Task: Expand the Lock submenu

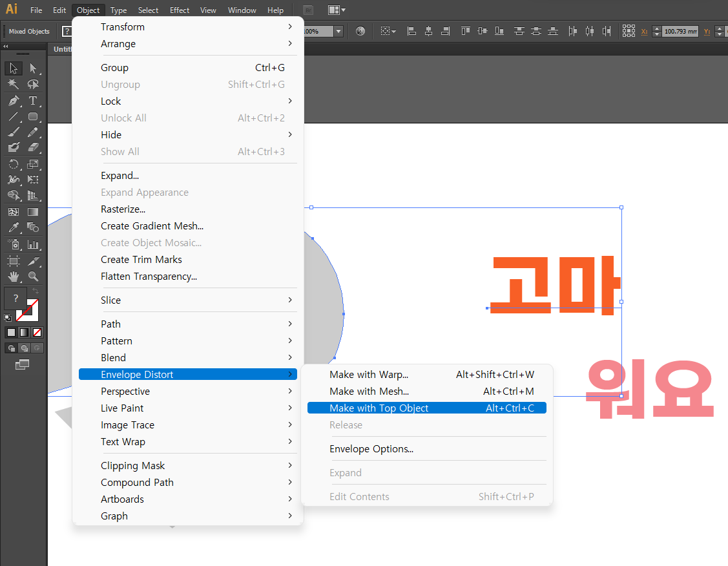Action: [187, 101]
